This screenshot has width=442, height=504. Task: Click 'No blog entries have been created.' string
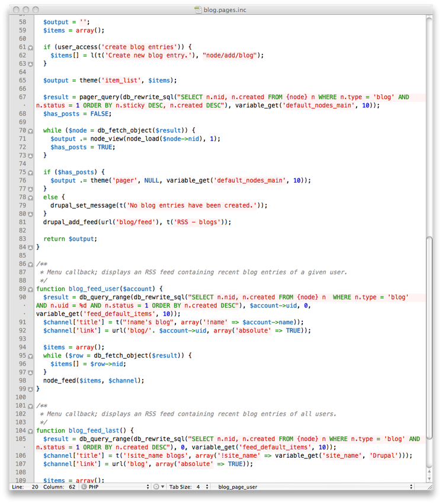pyautogui.click(x=192, y=205)
